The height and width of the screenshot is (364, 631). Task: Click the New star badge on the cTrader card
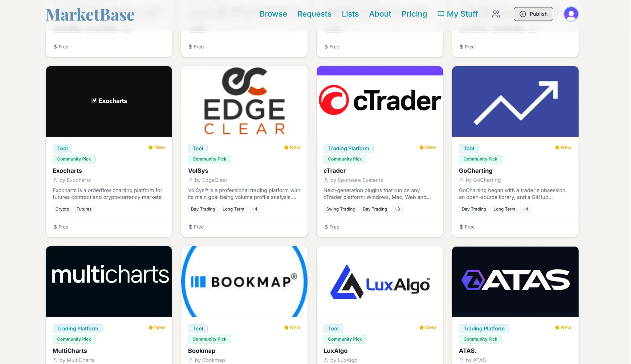(x=427, y=147)
